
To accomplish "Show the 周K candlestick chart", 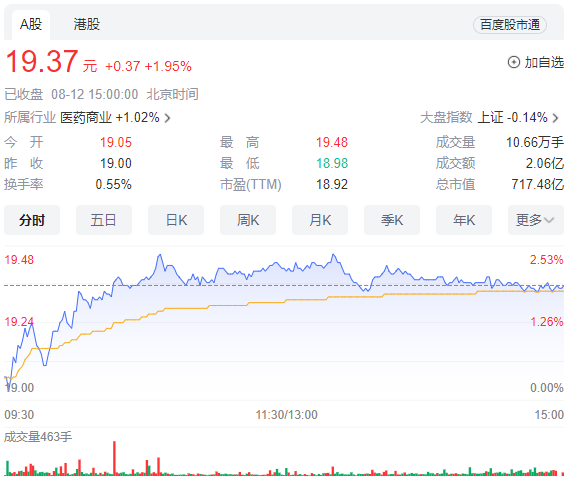I will (x=248, y=220).
